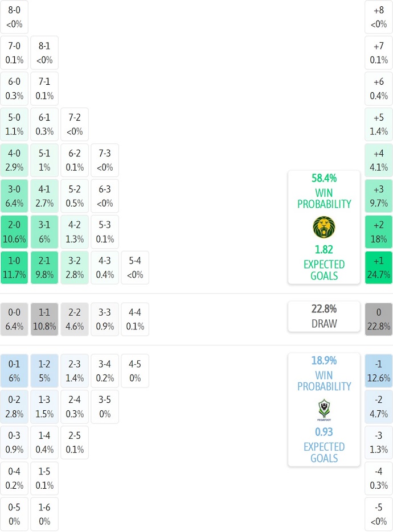This screenshot has width=393, height=532.
Task: Select the +8 goal margin cell
Action: [x=379, y=17]
